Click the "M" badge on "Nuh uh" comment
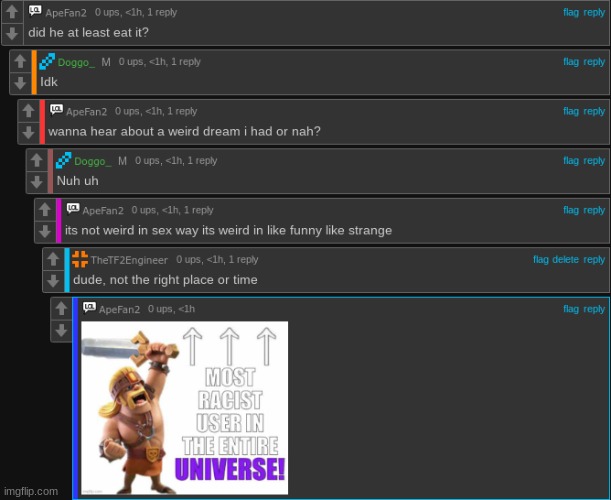 coord(122,161)
